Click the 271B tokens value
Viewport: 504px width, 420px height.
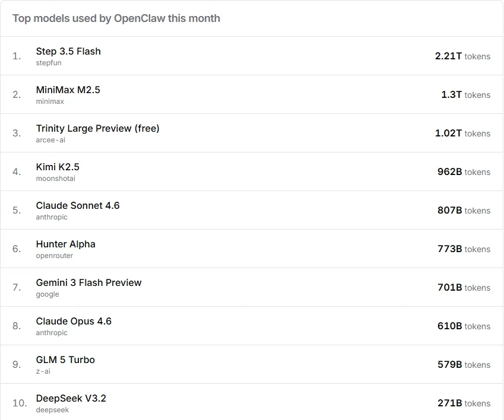[464, 403]
